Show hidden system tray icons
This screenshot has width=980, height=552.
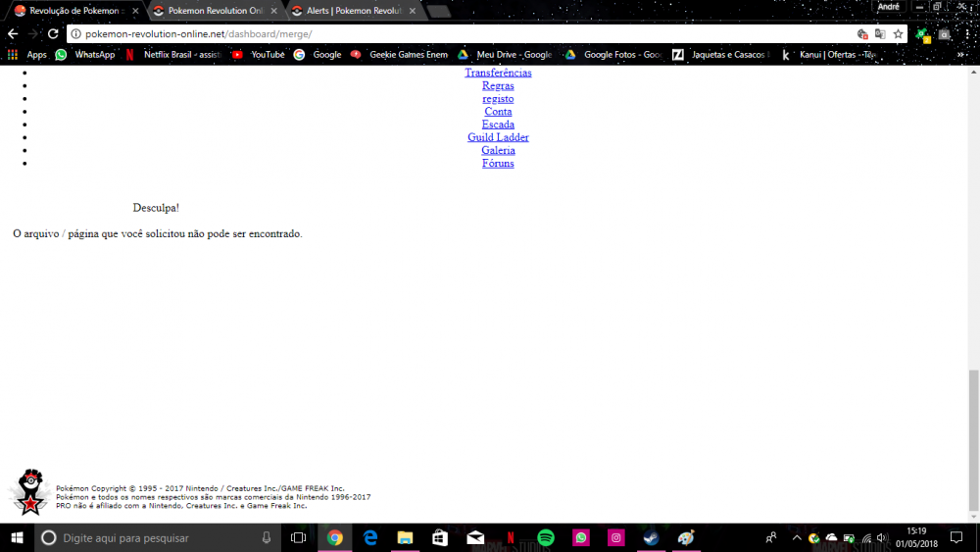coord(795,537)
